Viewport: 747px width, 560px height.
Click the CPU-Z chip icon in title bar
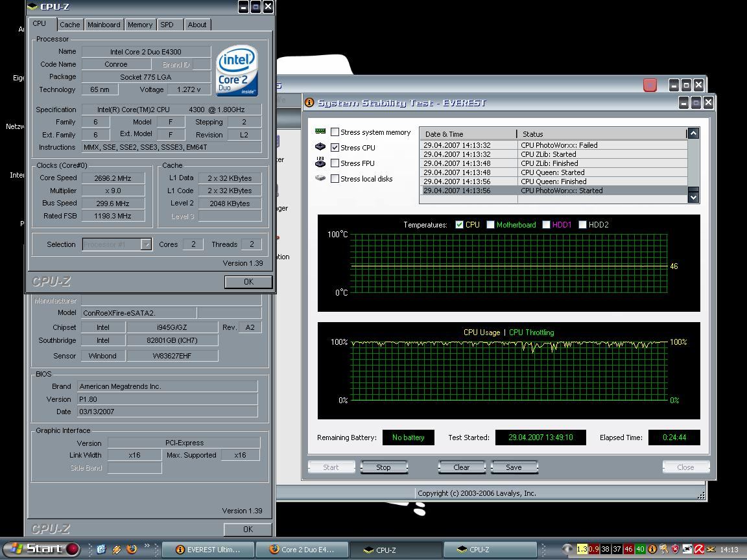[32, 6]
